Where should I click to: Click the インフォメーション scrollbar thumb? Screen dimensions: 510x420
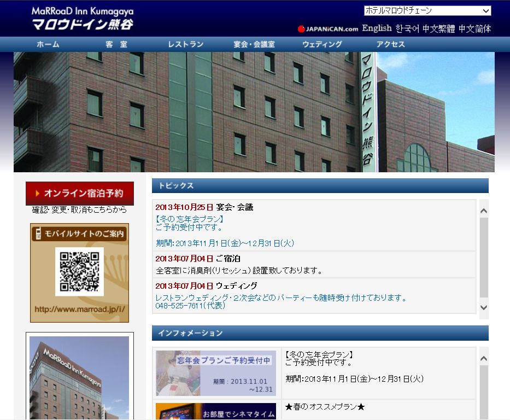tap(484, 392)
